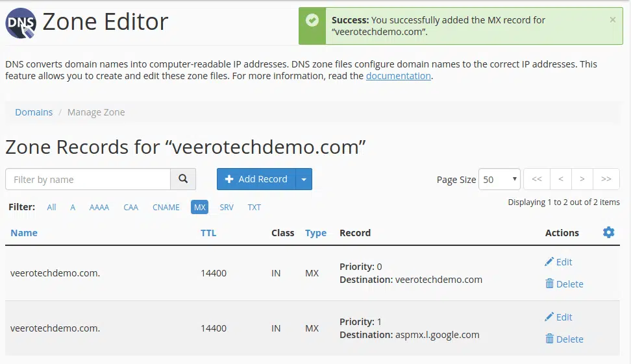Filter records by TXT type
Viewport: 631px width, 364px height.
point(254,207)
